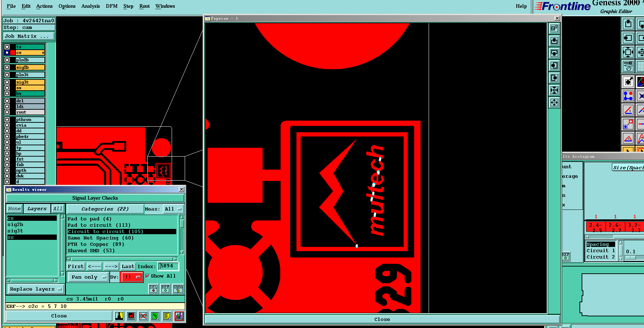Toggle display checkbox for layer drl
644x328 pixels.
coord(7,101)
